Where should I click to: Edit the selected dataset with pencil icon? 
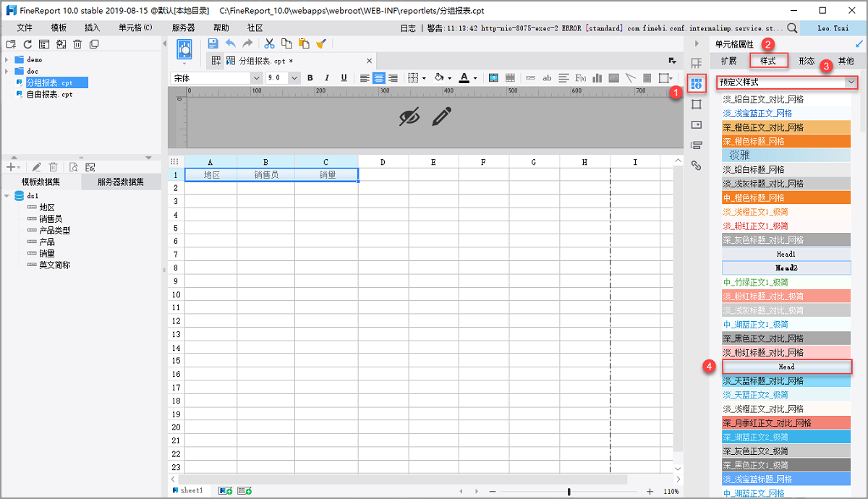(37, 167)
